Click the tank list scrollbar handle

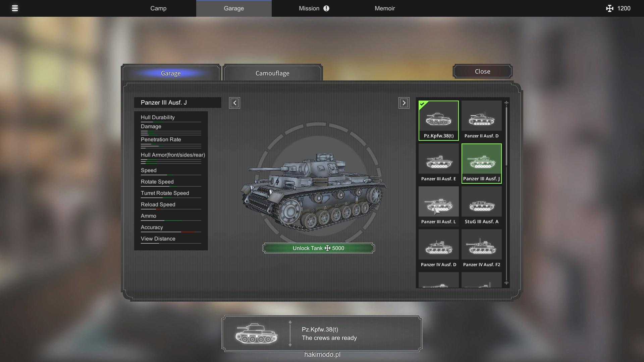(506, 136)
